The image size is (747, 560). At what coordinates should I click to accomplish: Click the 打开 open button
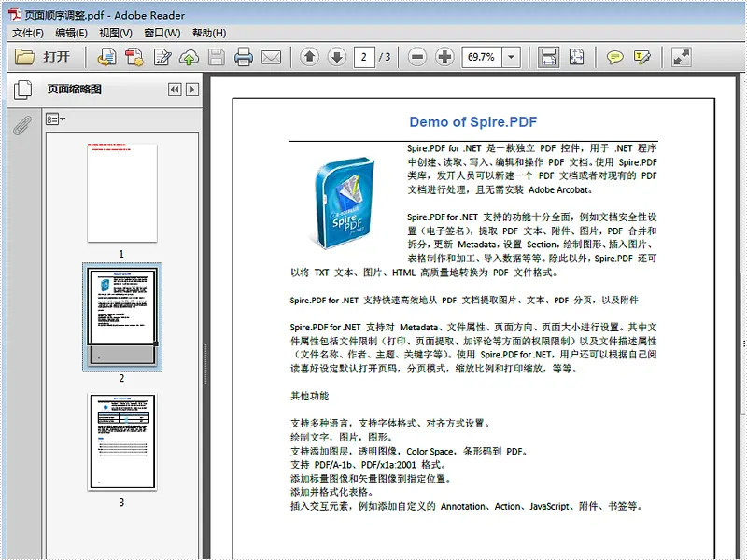coord(41,57)
